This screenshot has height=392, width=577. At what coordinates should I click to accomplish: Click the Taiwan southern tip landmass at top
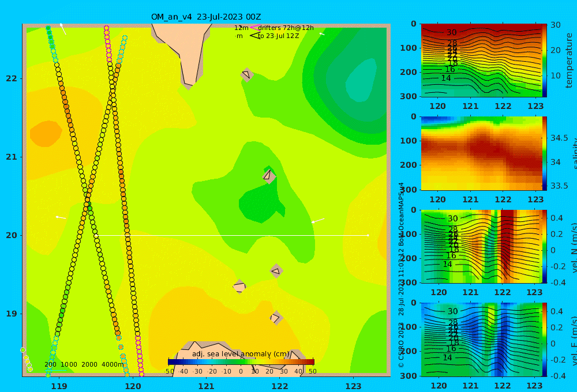(186, 51)
